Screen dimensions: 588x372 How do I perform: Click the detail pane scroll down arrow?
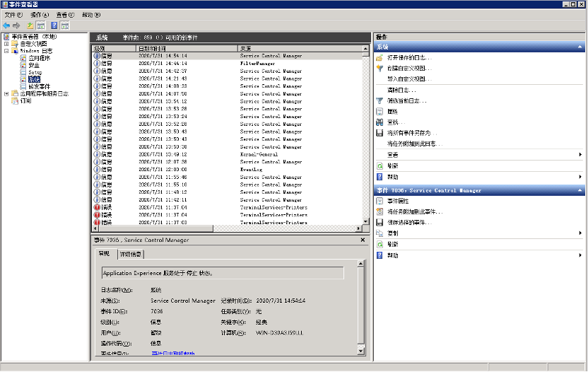pos(360,351)
